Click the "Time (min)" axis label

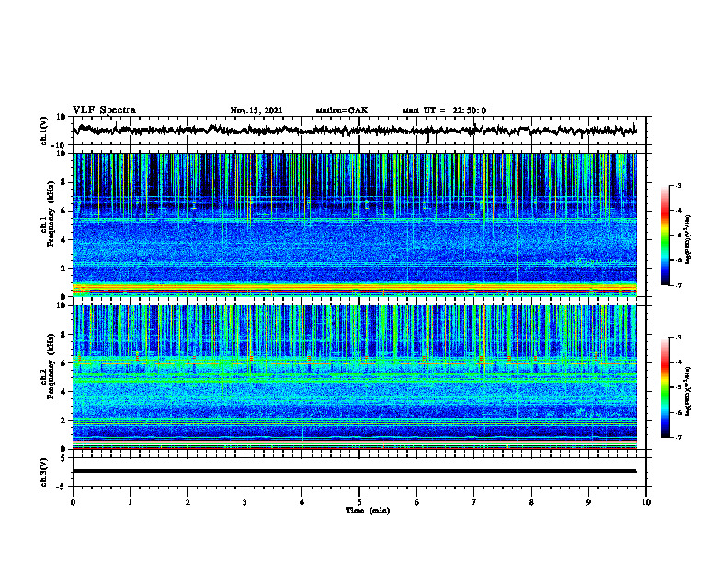click(x=368, y=511)
